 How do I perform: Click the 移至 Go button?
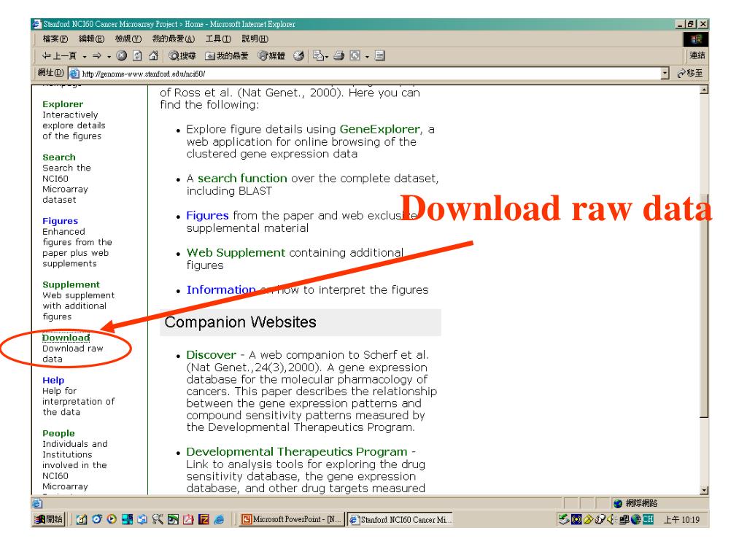690,74
